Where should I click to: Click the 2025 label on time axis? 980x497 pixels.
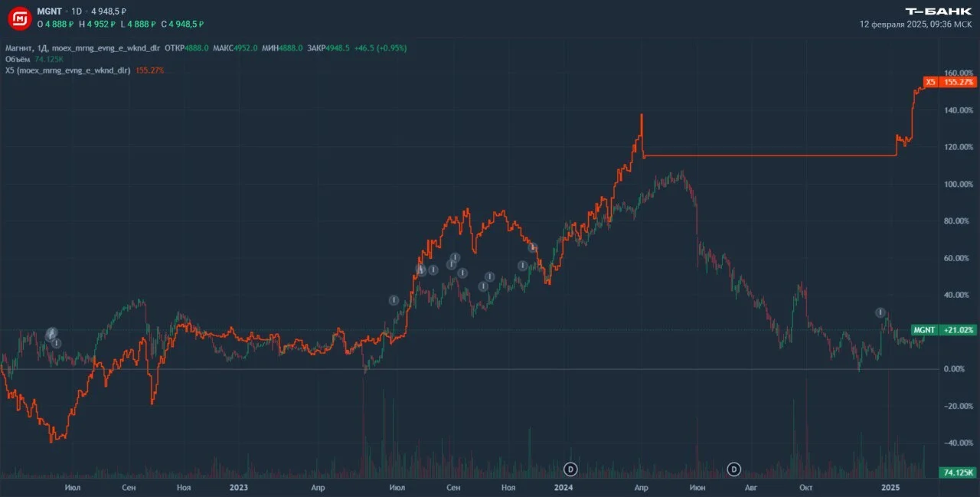click(x=890, y=487)
